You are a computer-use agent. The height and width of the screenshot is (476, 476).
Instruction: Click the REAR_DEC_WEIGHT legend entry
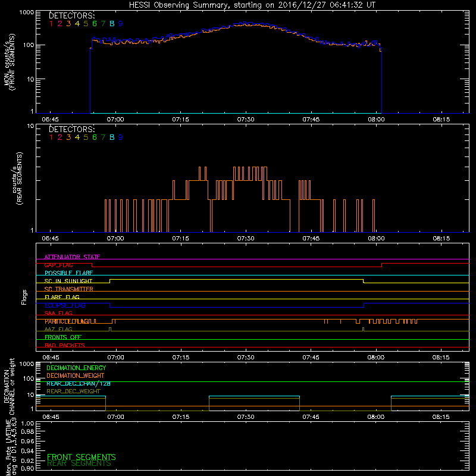pyautogui.click(x=73, y=392)
